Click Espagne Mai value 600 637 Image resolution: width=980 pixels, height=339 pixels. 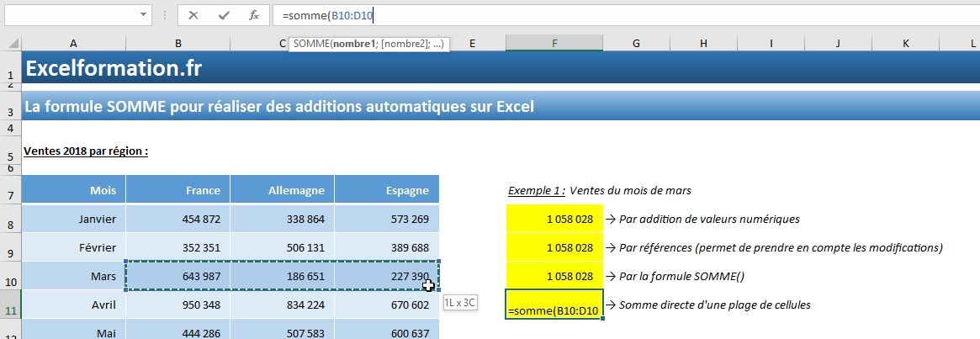click(387, 331)
